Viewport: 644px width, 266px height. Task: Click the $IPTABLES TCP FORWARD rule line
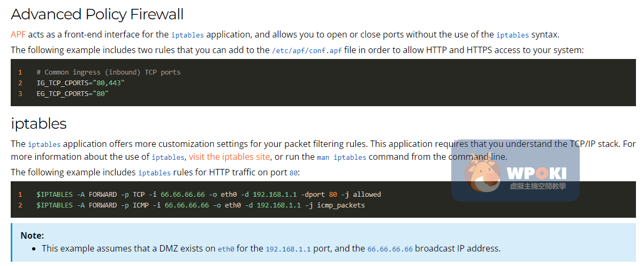coord(209,194)
